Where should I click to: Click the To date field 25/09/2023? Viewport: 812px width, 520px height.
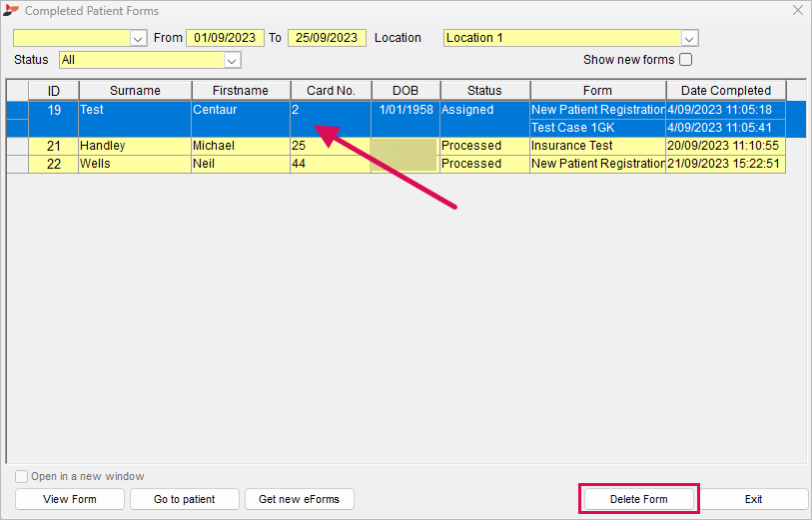[327, 38]
